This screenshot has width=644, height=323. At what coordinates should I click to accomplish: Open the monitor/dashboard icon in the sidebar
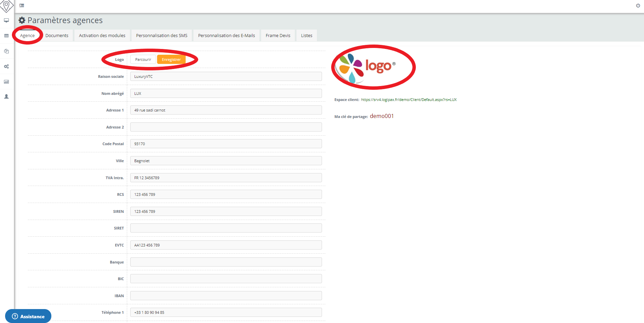[6, 20]
